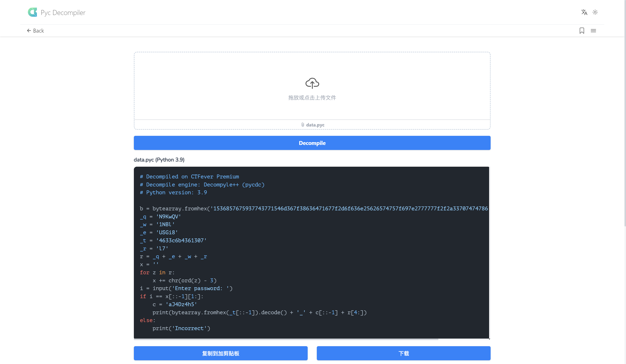
Task: Click the paperclip icon beside data.pyc
Action: (302, 125)
